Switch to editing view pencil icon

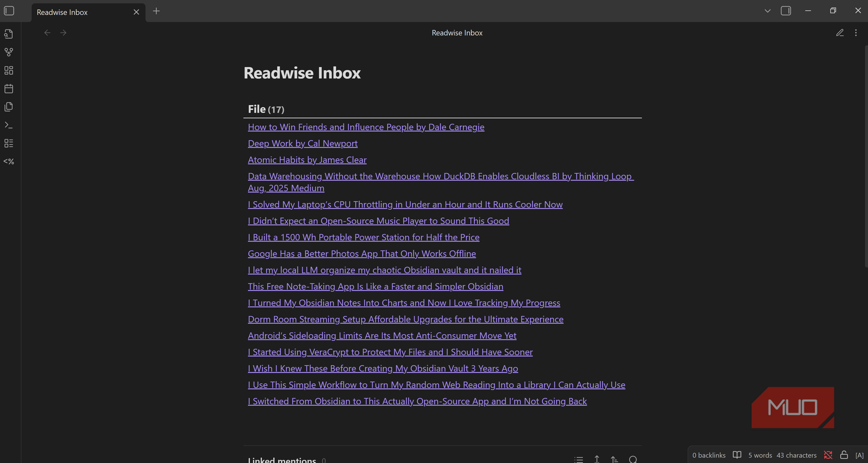pos(840,33)
